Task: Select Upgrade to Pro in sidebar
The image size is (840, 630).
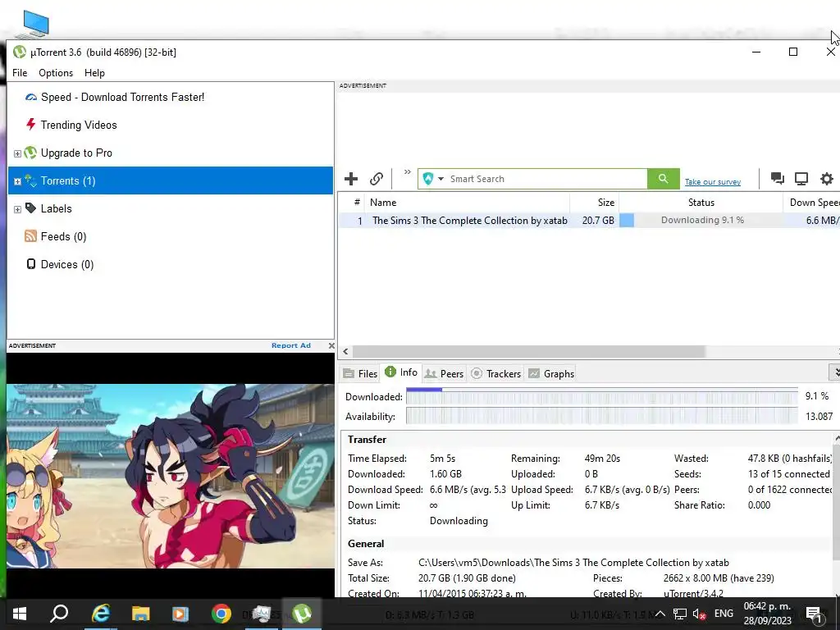Action: 76,153
